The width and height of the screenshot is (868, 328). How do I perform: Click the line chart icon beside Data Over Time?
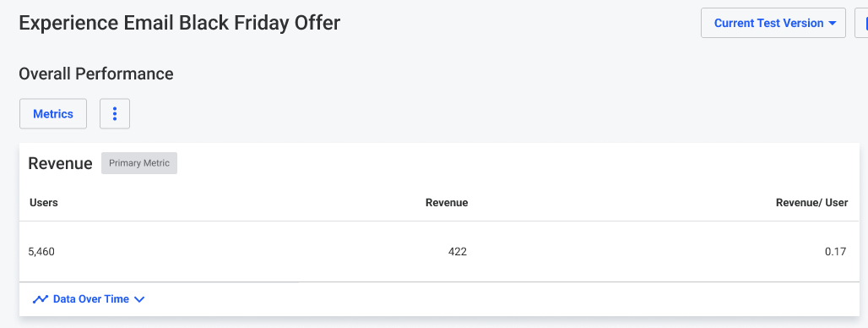[41, 300]
